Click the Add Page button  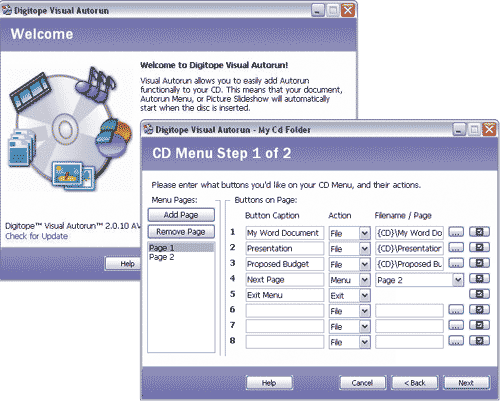181,215
